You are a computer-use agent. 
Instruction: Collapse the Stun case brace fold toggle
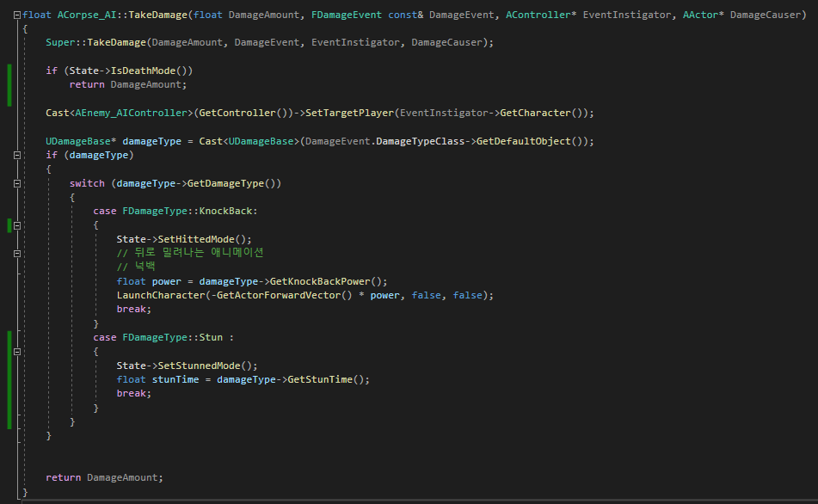click(16, 352)
